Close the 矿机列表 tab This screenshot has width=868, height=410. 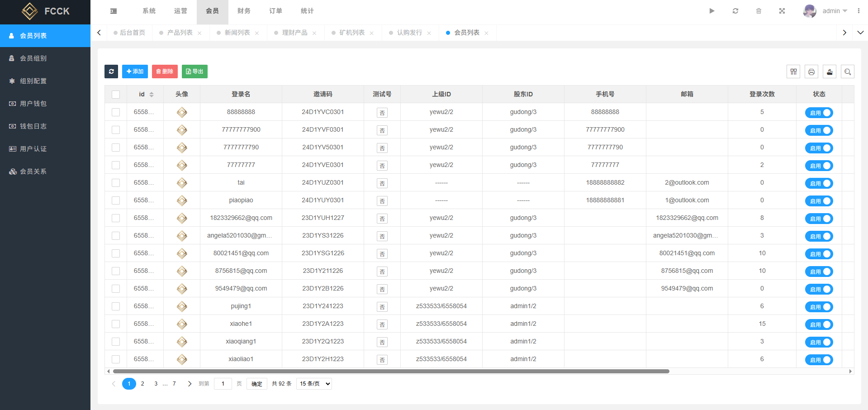tap(372, 33)
